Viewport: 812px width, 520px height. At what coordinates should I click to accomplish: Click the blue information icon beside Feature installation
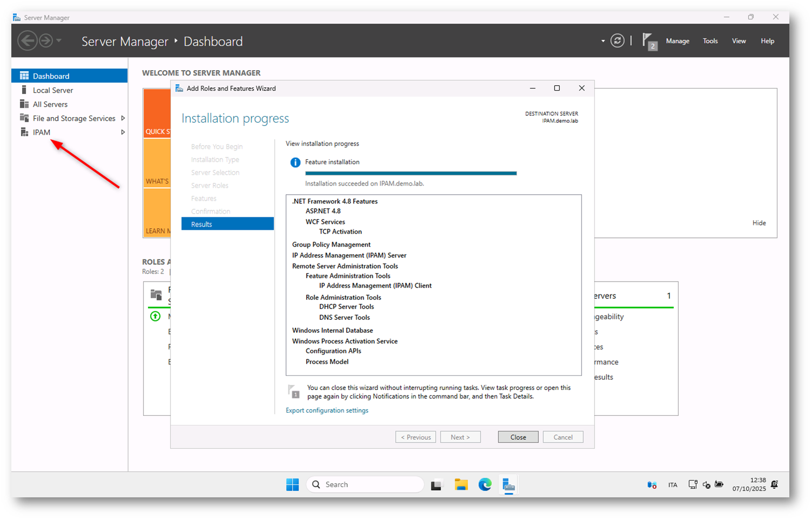tap(295, 162)
